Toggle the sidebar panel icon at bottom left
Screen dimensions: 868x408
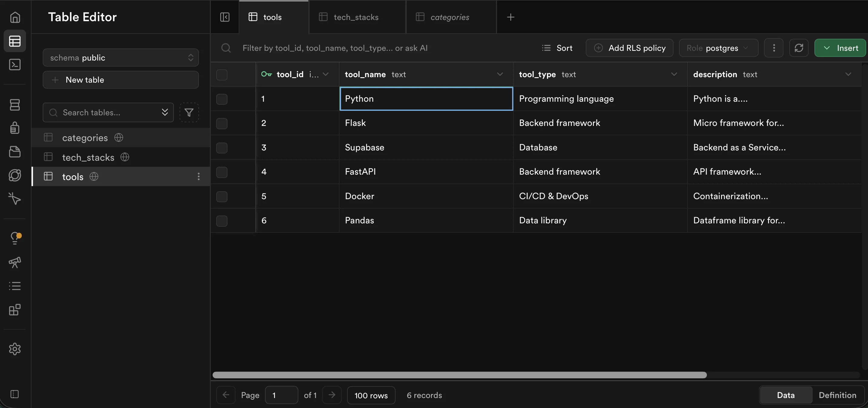point(15,394)
